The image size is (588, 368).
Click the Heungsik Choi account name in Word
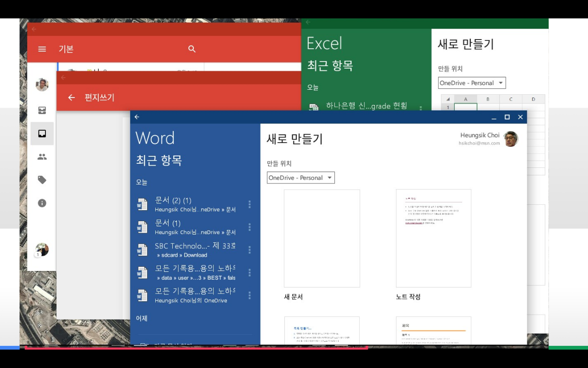(480, 135)
